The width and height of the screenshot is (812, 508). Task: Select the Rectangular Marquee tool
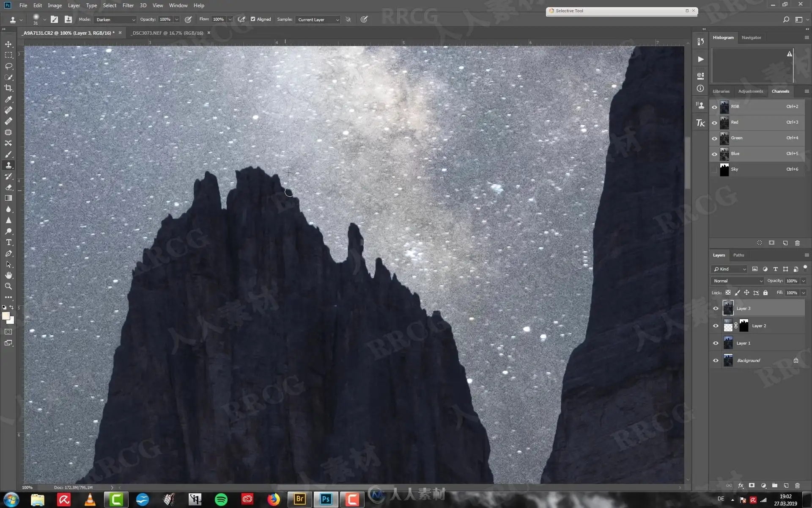coord(8,55)
